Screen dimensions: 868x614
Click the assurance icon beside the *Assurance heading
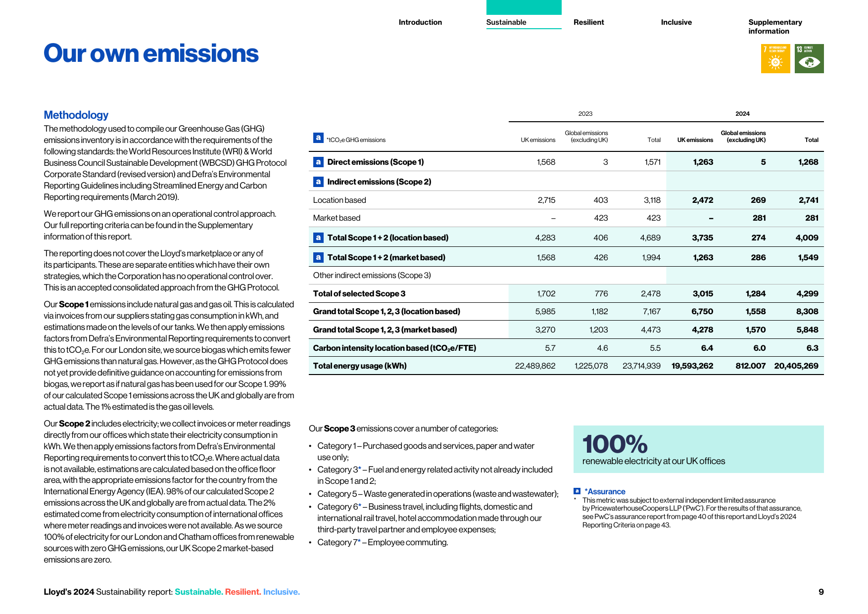[577, 491]
